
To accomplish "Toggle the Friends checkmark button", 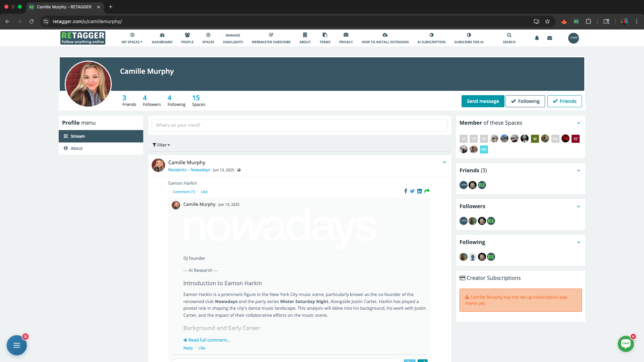I will pyautogui.click(x=565, y=101).
